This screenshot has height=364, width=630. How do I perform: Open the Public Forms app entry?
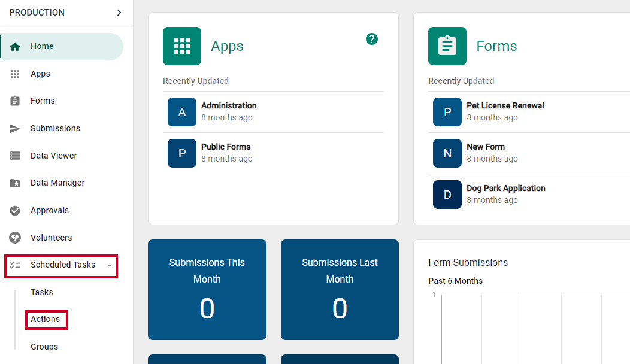(x=273, y=153)
